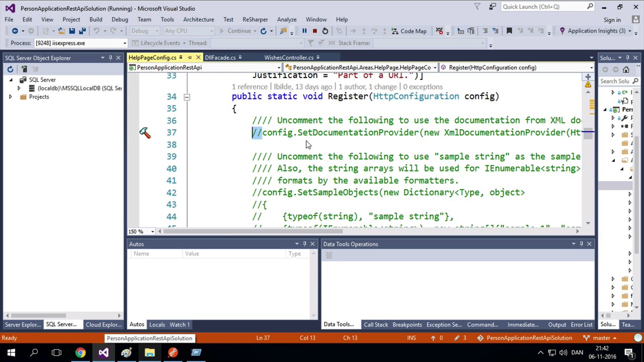
Task: Click the browser refresh icon next to Continue
Action: [263, 31]
